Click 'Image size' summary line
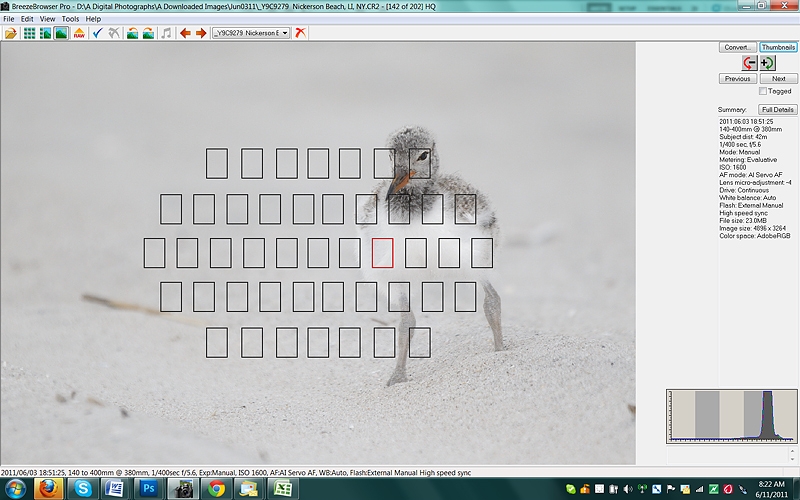This screenshot has height=500, width=800. [x=753, y=229]
